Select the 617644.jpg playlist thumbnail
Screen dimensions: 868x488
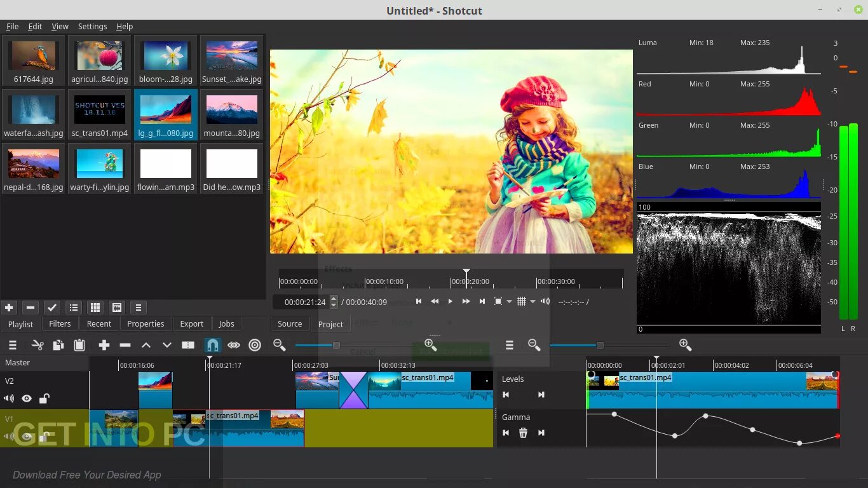[x=34, y=61]
